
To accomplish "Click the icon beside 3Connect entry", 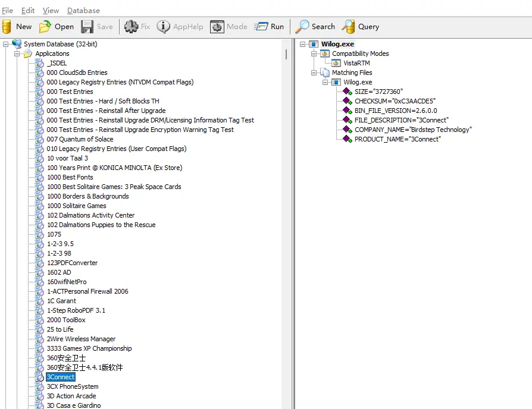I will 40,377.
